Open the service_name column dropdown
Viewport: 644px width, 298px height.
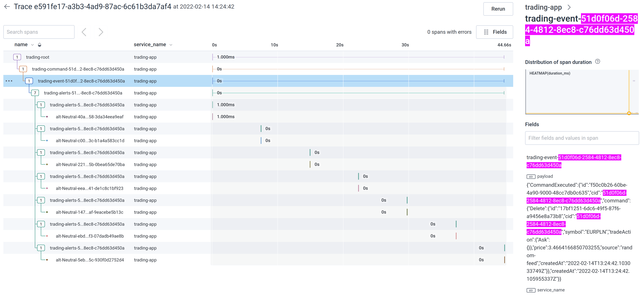(x=171, y=45)
